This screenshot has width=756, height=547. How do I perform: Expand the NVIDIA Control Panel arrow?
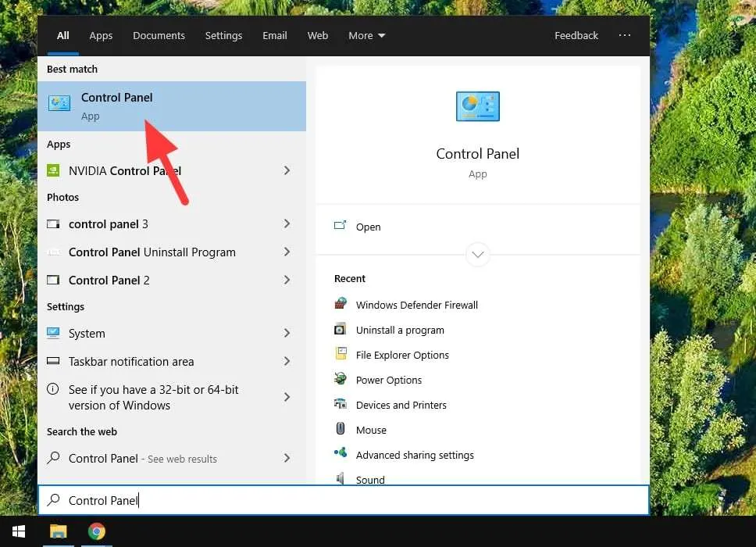(287, 170)
